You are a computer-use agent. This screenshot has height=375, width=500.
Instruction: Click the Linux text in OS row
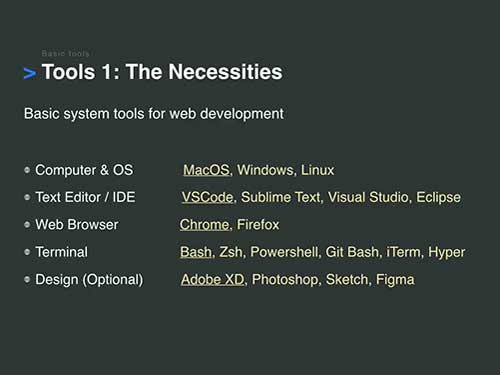[x=317, y=170]
